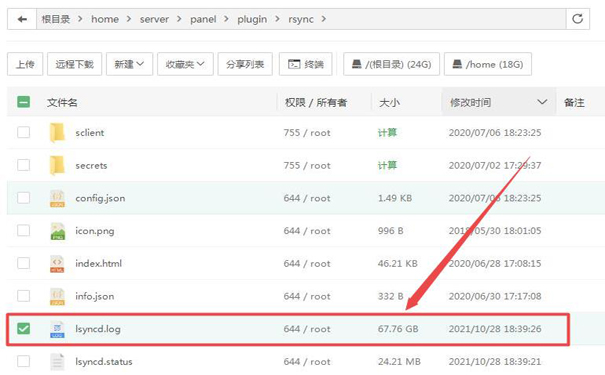Viewport: 605px width, 375px height.
Task: Calculate size of sclient folder (计算)
Action: coord(387,133)
